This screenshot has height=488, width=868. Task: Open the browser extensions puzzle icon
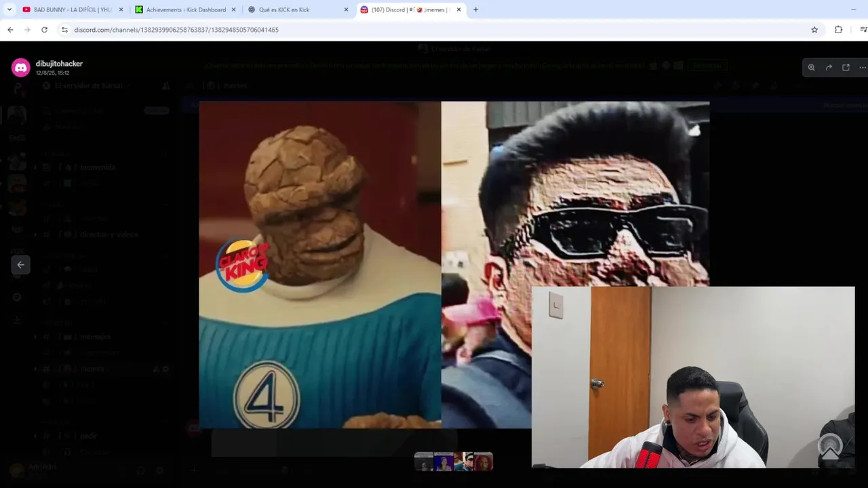click(838, 30)
